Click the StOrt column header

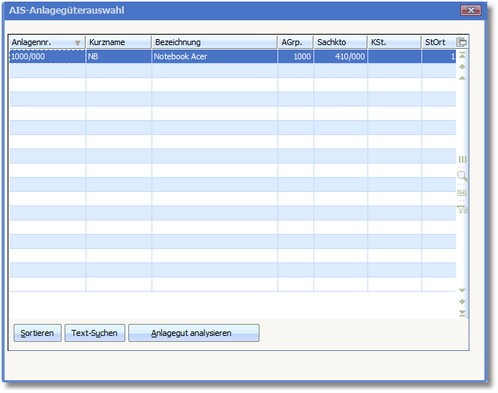[439, 42]
